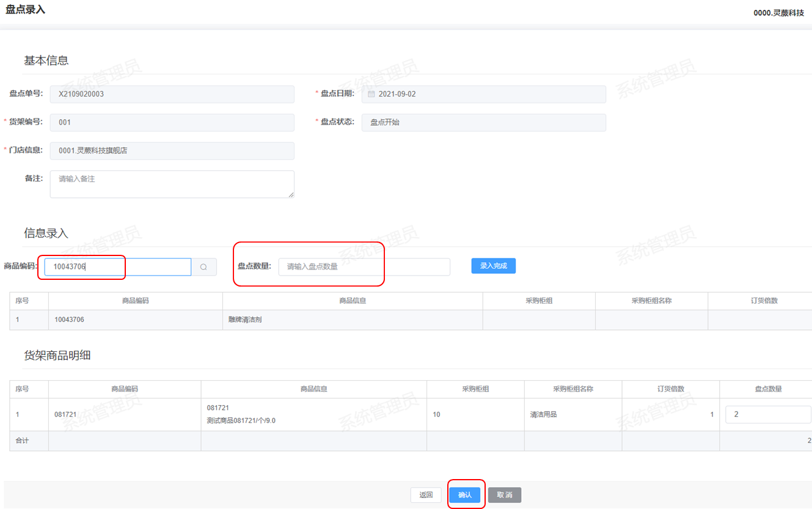
Task: Click the 基本信息 section heading
Action: pos(46,60)
